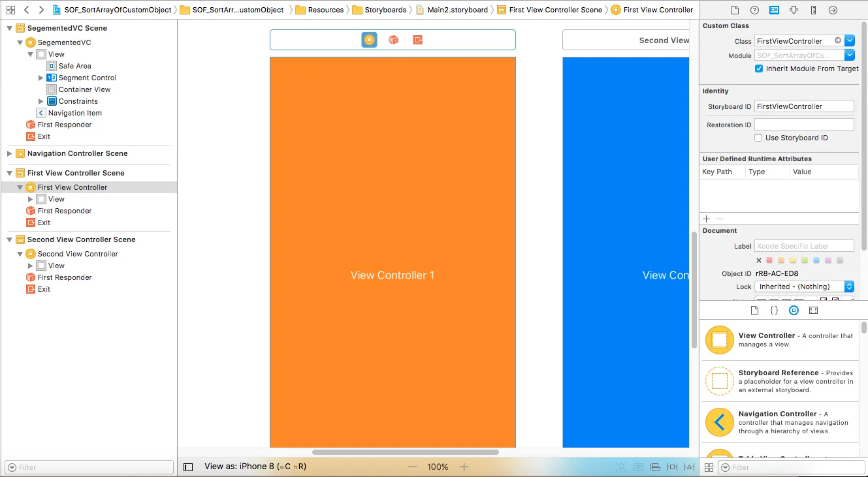Click SOF_SortArrayOfCustomObject project in jump bar
868x477 pixels.
[112, 10]
